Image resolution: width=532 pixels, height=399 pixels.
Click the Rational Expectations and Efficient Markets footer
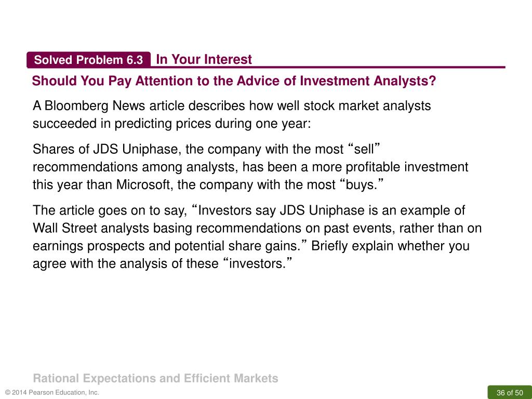click(x=156, y=378)
